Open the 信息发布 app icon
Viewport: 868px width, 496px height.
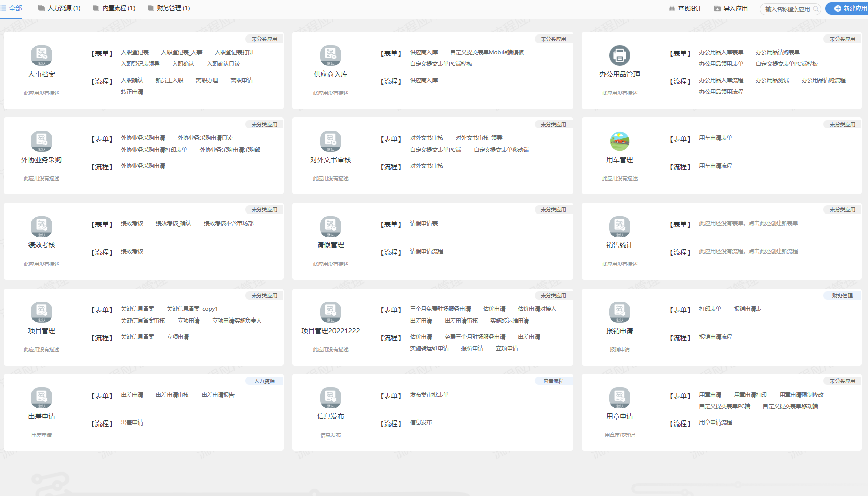330,398
